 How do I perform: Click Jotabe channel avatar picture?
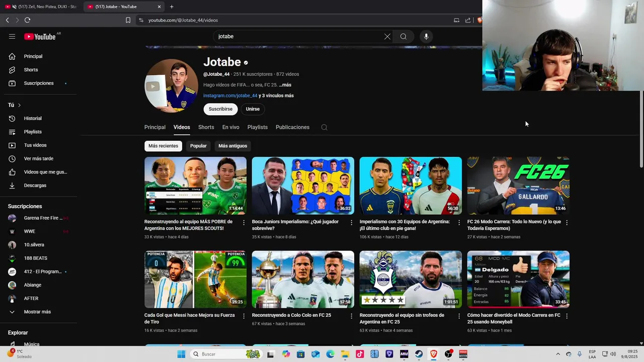(171, 85)
